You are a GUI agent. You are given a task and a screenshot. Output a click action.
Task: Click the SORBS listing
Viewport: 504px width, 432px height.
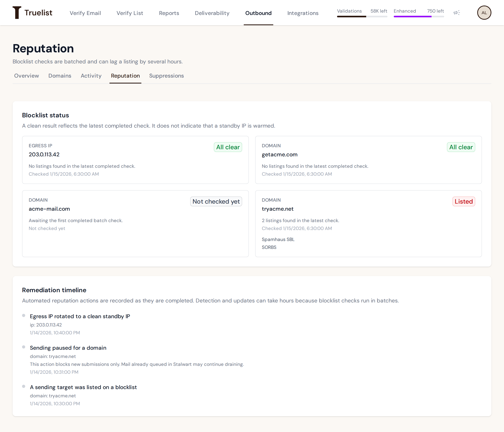coord(269,247)
